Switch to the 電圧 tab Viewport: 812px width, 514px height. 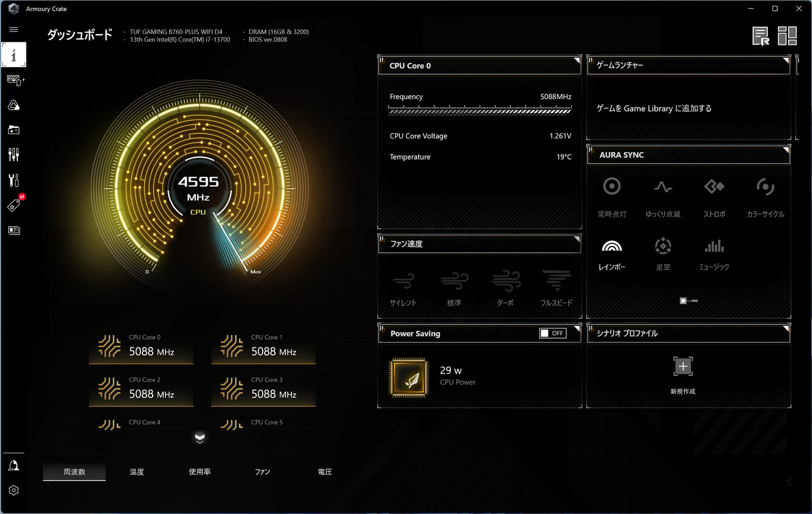(325, 472)
